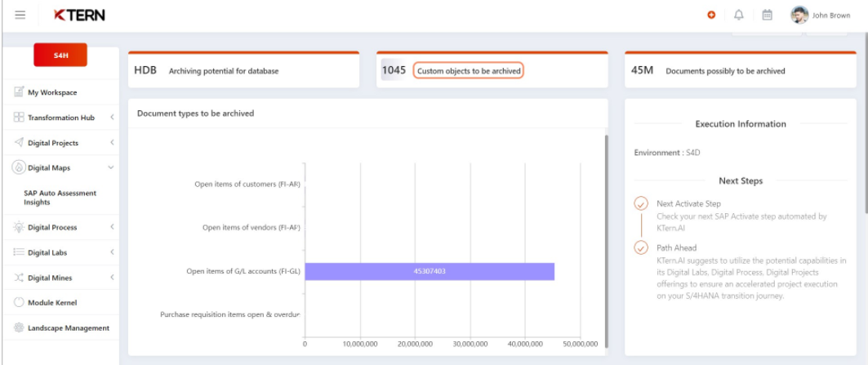Click the 1045 count value

point(394,70)
